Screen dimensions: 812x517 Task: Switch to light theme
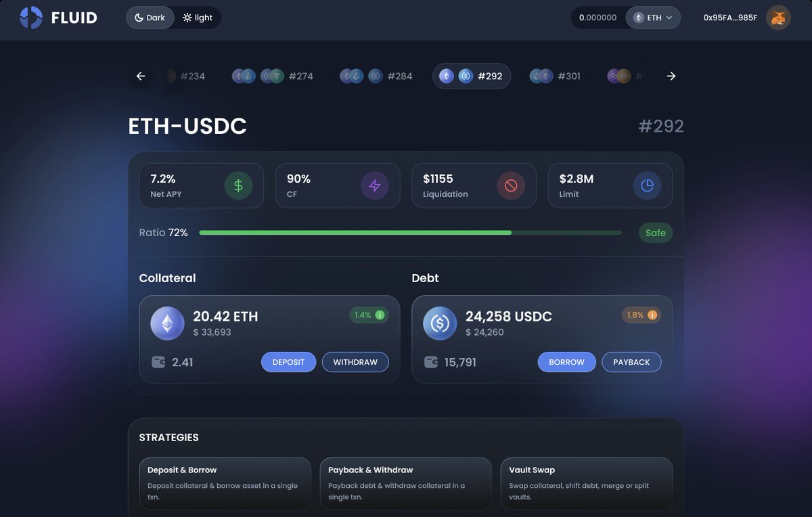[198, 18]
